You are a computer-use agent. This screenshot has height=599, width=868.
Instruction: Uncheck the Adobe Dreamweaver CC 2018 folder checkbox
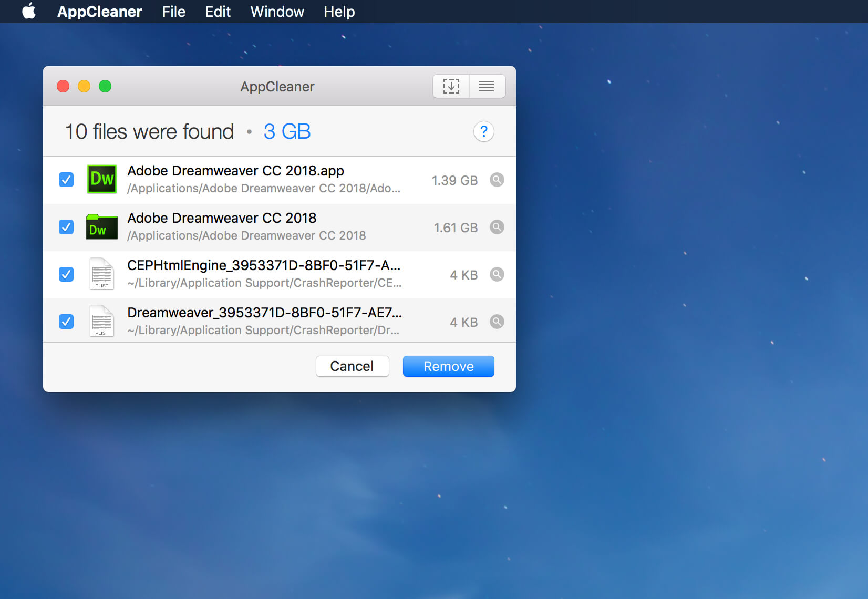click(66, 227)
